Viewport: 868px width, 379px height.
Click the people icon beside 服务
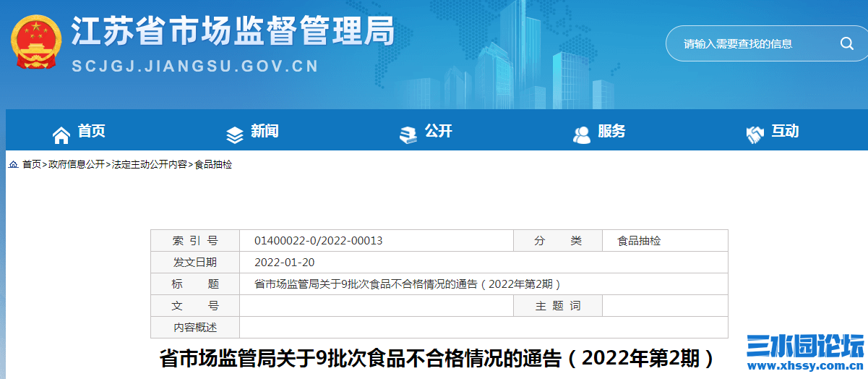pos(582,135)
